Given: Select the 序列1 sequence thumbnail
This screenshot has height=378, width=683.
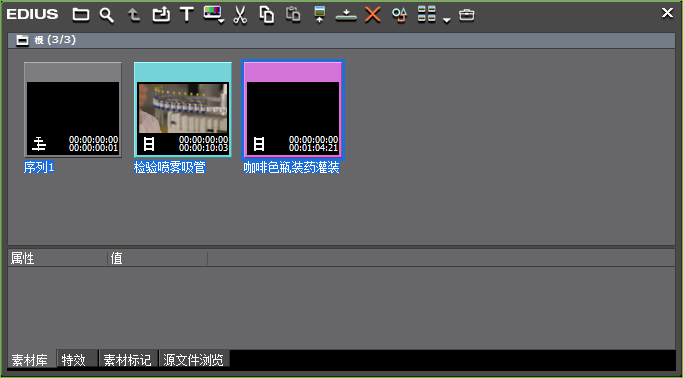Looking at the screenshot, I should tap(73, 110).
